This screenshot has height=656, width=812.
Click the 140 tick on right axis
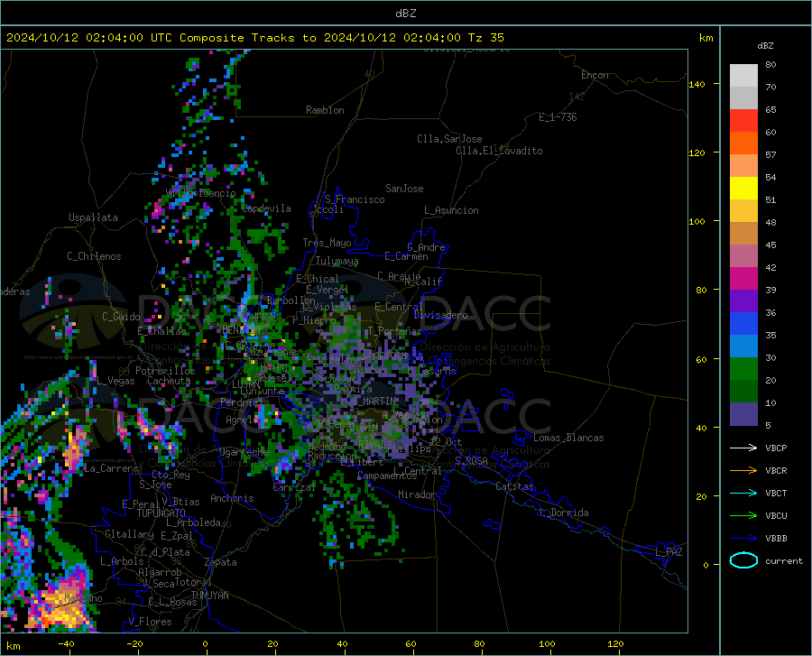[x=697, y=84]
